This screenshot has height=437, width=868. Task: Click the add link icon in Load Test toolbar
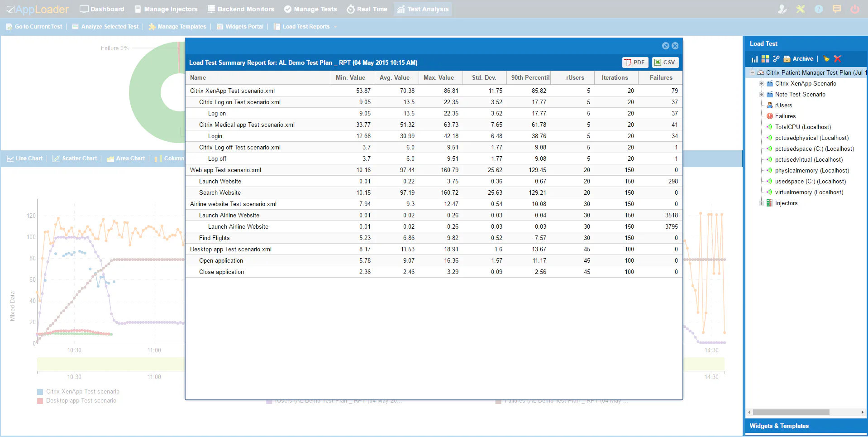pos(776,59)
